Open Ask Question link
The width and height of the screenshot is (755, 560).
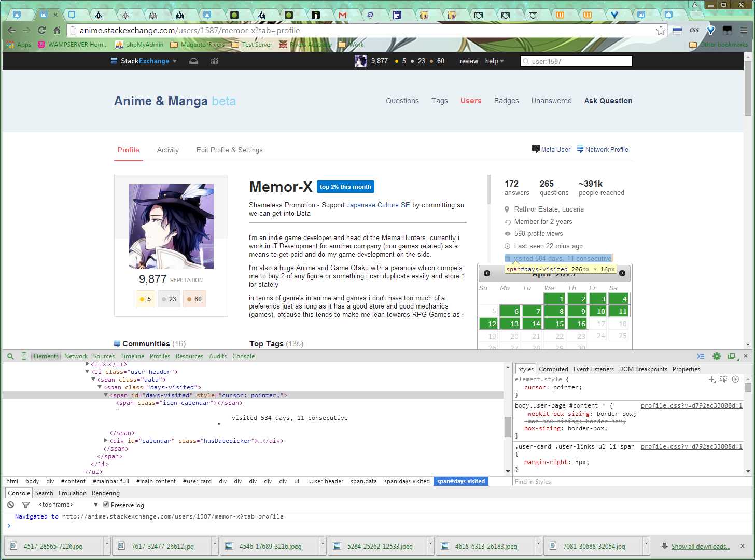point(608,101)
